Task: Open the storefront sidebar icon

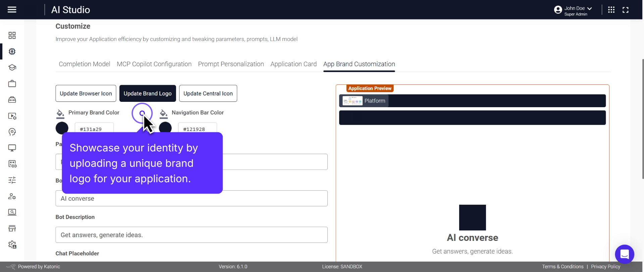Action: [12, 228]
